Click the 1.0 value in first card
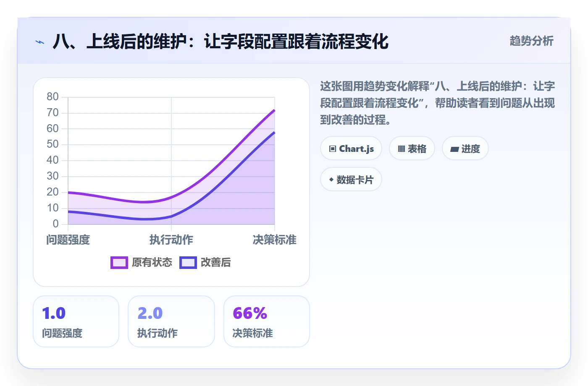Image resolution: width=588 pixels, height=386 pixels. coord(54,313)
